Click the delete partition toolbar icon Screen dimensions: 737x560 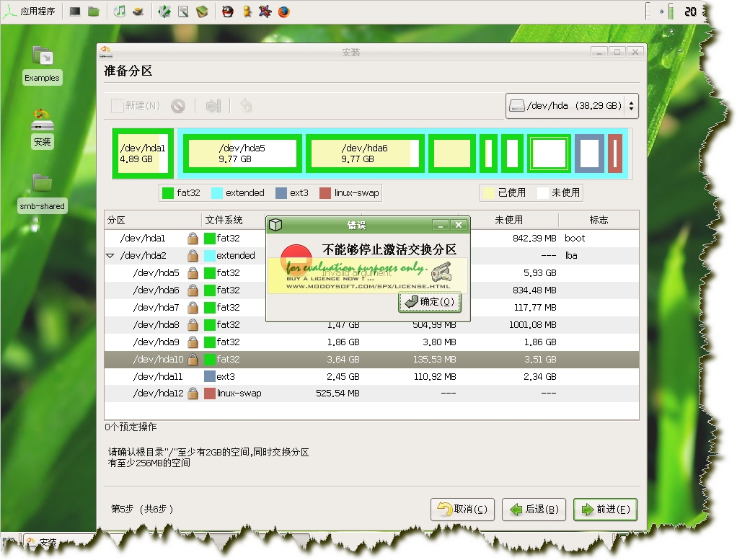pos(178,106)
